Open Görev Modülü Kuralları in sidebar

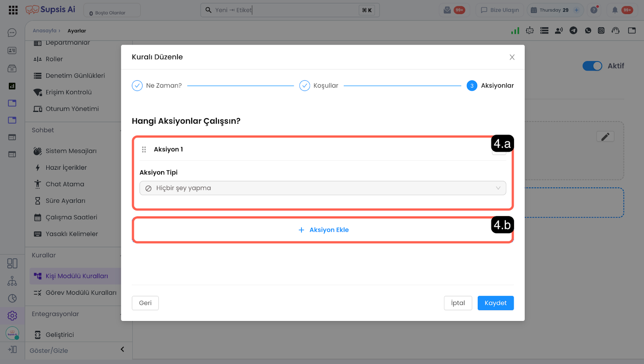pos(80,293)
